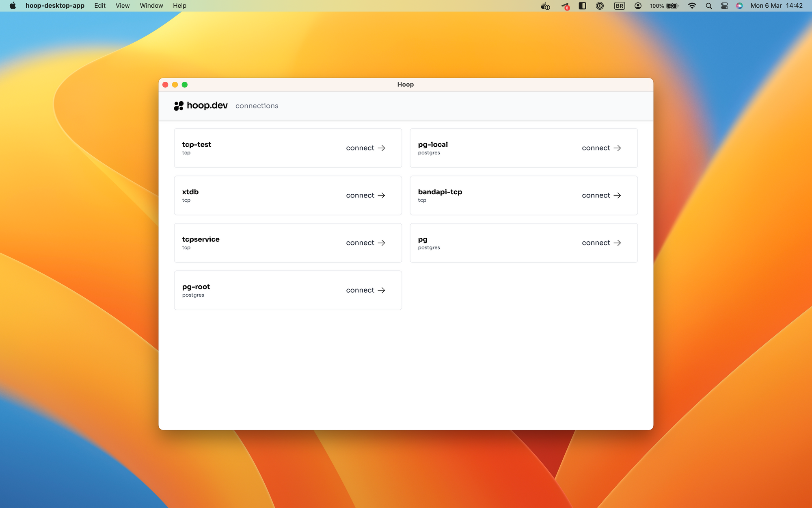The height and width of the screenshot is (508, 812).
Task: Click the arrow icon for bandapi-tcp
Action: pyautogui.click(x=617, y=195)
